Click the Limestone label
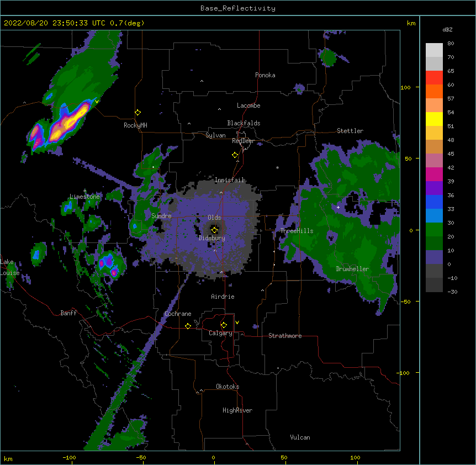 (84, 197)
